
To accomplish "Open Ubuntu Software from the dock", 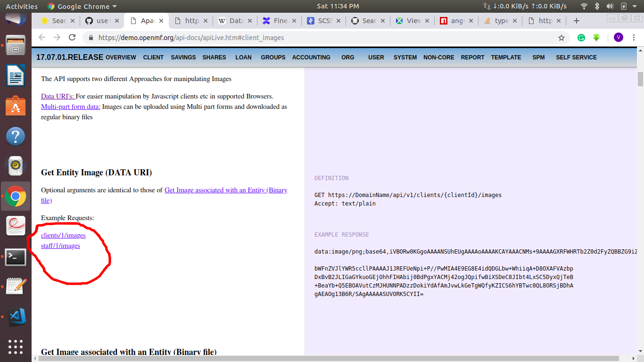I will click(15, 106).
